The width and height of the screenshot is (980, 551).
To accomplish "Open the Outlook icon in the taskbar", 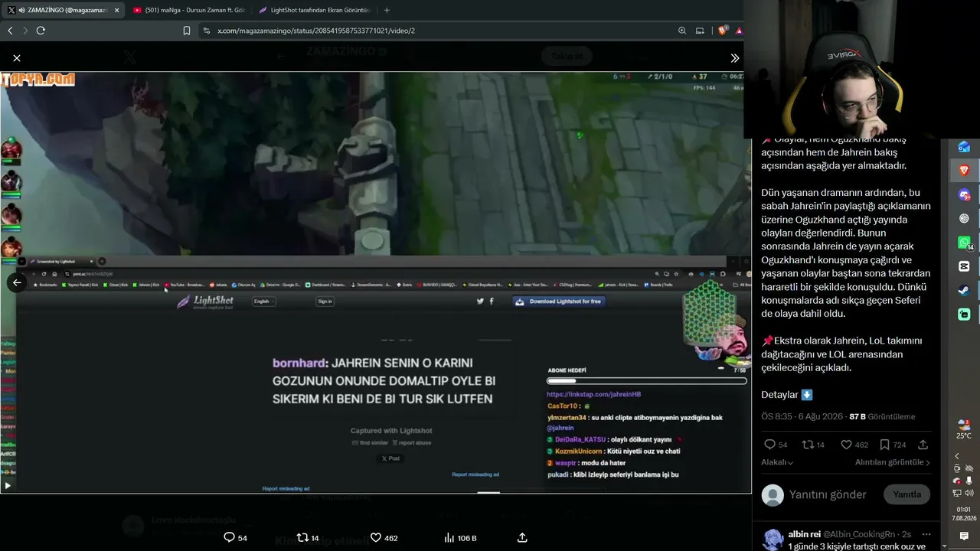I will 964,147.
